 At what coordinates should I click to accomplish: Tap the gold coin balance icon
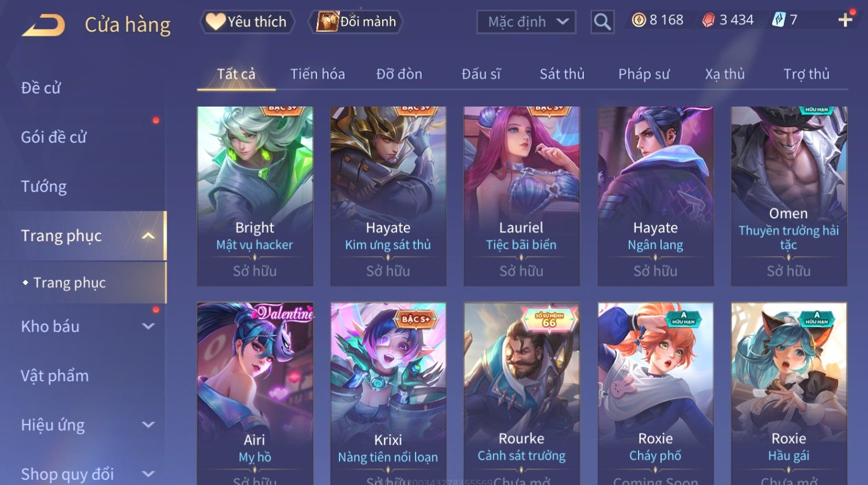click(639, 20)
